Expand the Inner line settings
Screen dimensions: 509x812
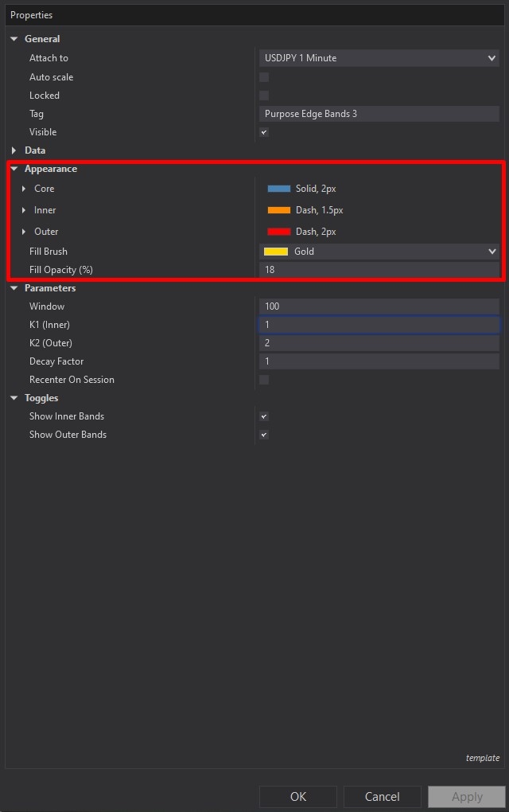(24, 210)
